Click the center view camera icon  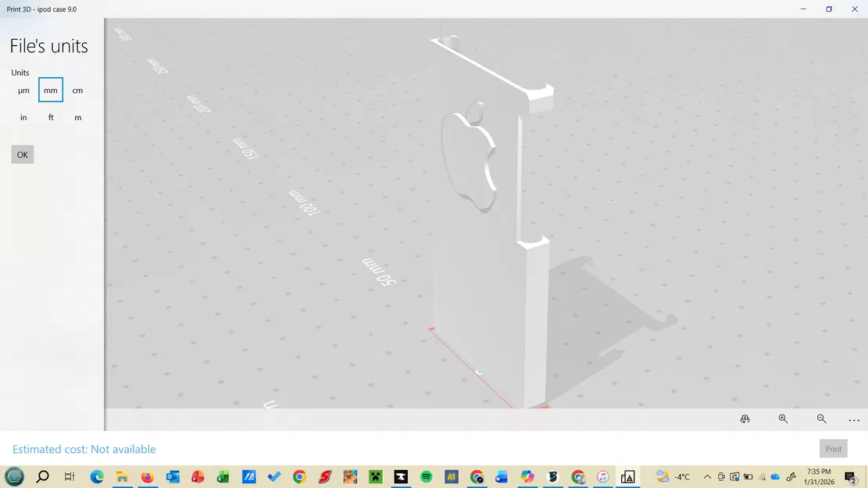coord(745,419)
